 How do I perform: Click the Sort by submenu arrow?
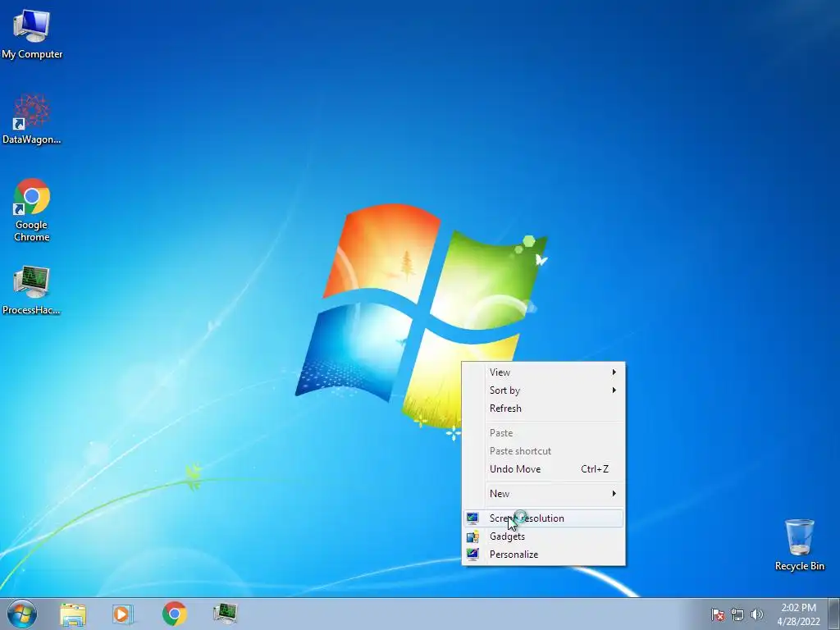614,390
